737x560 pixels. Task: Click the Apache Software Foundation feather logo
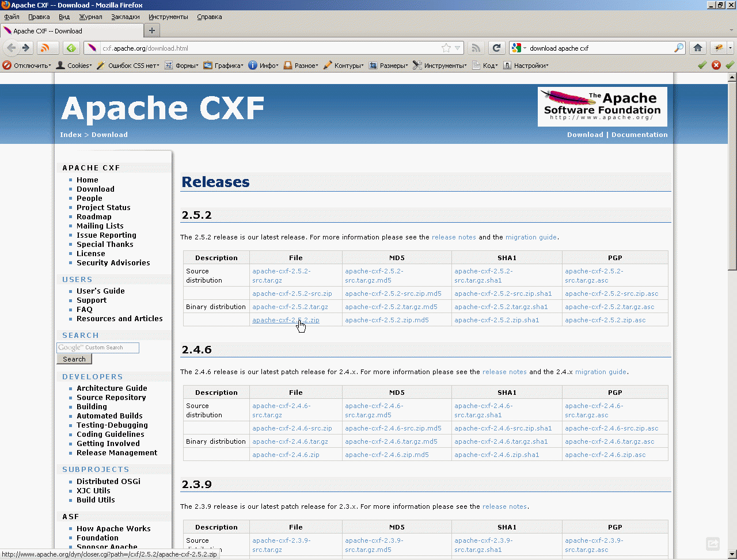coord(602,106)
